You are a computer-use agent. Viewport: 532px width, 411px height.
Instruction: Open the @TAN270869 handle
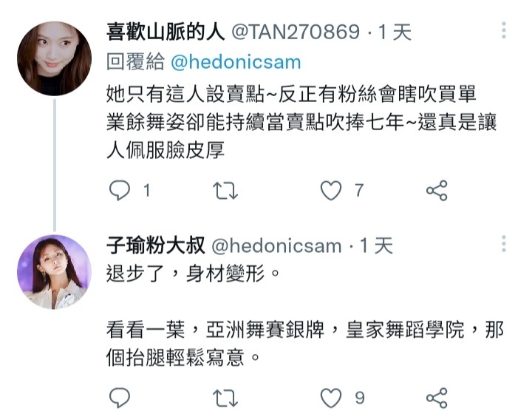pyautogui.click(x=296, y=32)
